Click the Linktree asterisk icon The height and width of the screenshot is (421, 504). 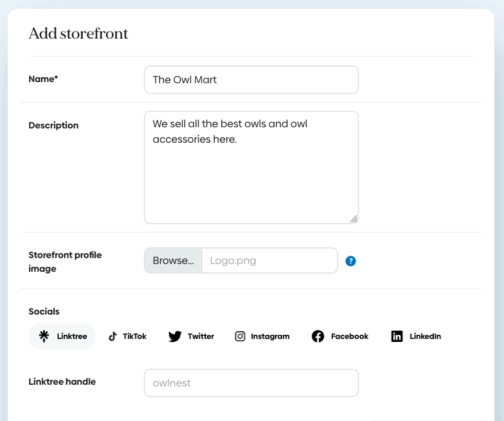pyautogui.click(x=44, y=336)
